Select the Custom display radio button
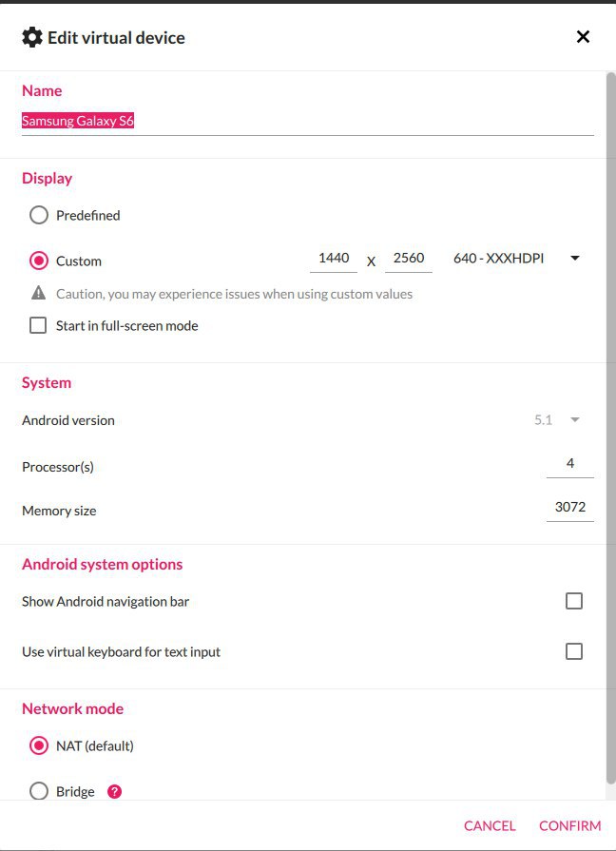616x851 pixels. (x=39, y=261)
